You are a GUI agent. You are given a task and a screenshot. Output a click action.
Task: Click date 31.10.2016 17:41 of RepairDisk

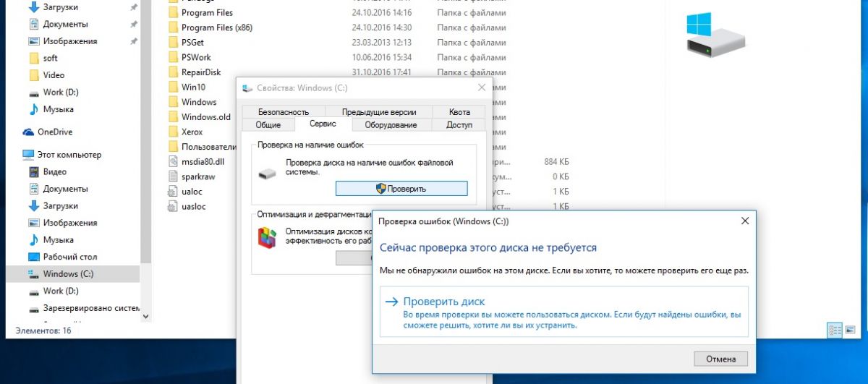click(x=381, y=72)
